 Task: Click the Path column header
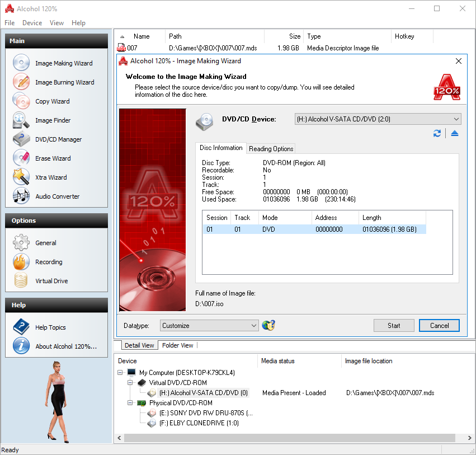click(x=215, y=36)
